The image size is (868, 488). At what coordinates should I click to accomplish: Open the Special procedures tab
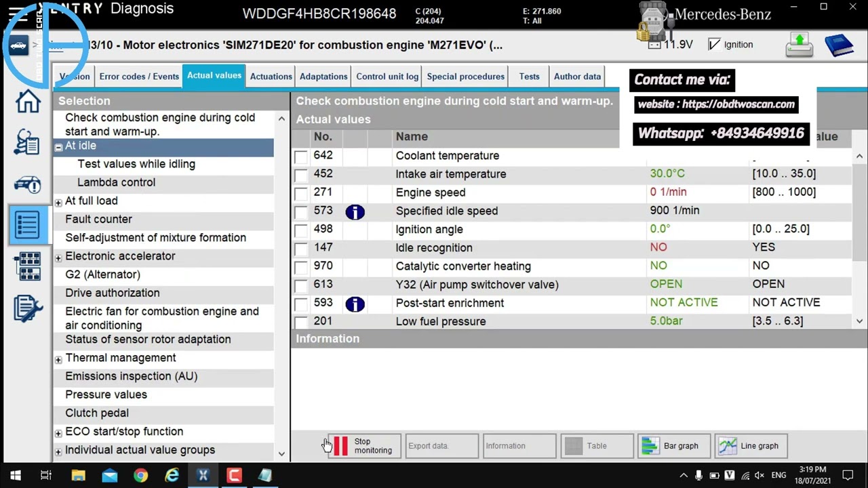pyautogui.click(x=465, y=77)
